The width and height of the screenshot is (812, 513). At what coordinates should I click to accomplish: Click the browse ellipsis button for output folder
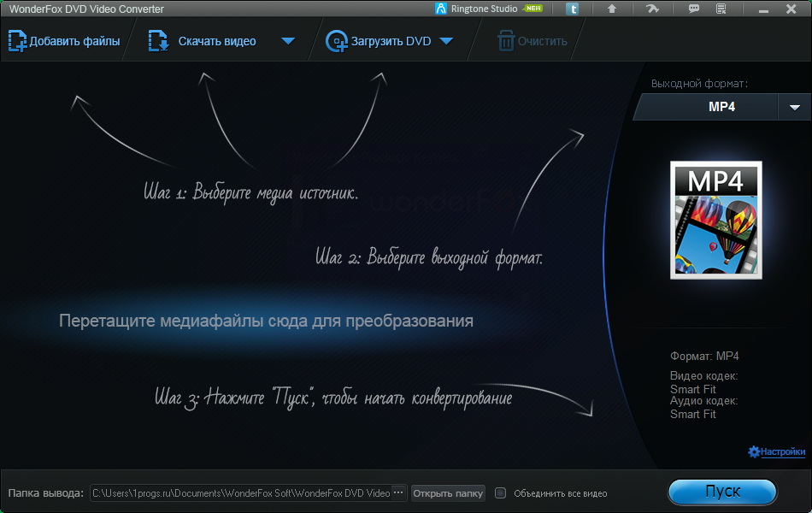tap(398, 492)
